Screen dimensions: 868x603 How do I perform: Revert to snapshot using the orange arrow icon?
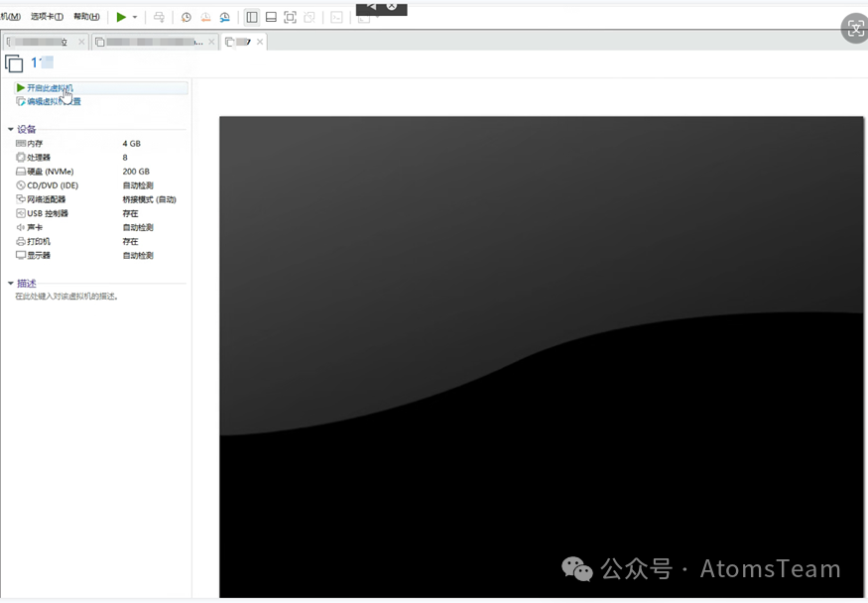(205, 17)
